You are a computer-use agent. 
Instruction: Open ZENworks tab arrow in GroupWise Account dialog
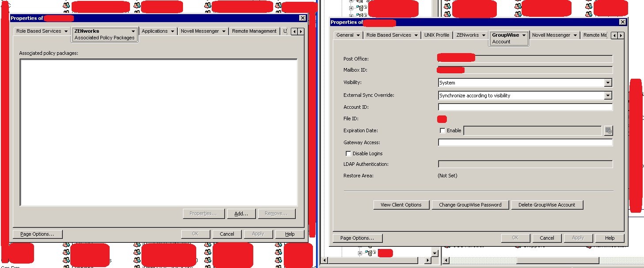(x=484, y=35)
